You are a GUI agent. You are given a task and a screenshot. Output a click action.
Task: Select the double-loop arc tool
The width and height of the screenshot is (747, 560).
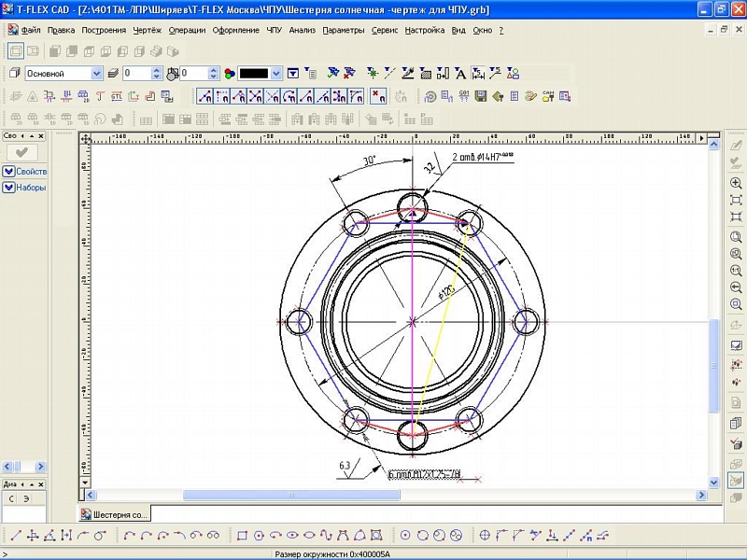(x=213, y=535)
